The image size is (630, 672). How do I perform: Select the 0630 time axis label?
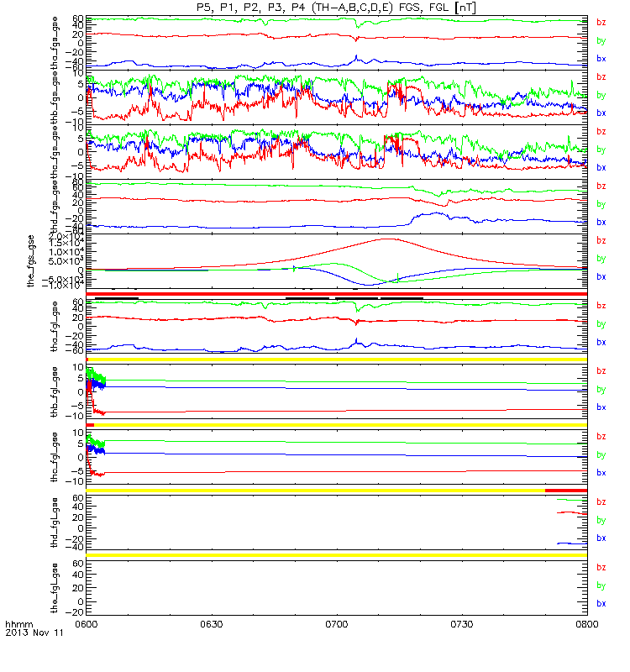click(212, 624)
